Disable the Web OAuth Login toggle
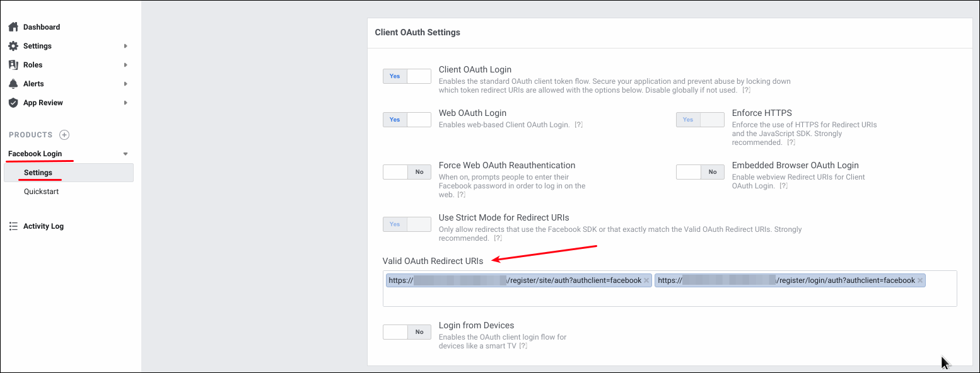 (407, 120)
